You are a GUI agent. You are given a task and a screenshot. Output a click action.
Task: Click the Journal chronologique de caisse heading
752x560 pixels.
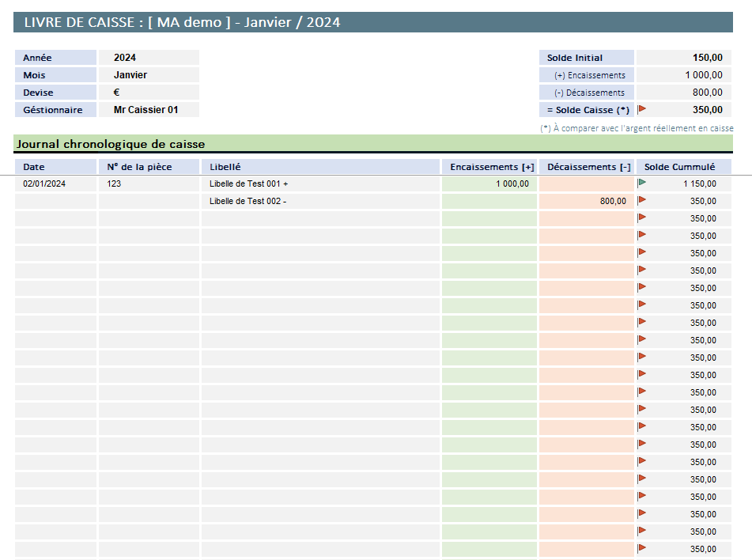[111, 144]
